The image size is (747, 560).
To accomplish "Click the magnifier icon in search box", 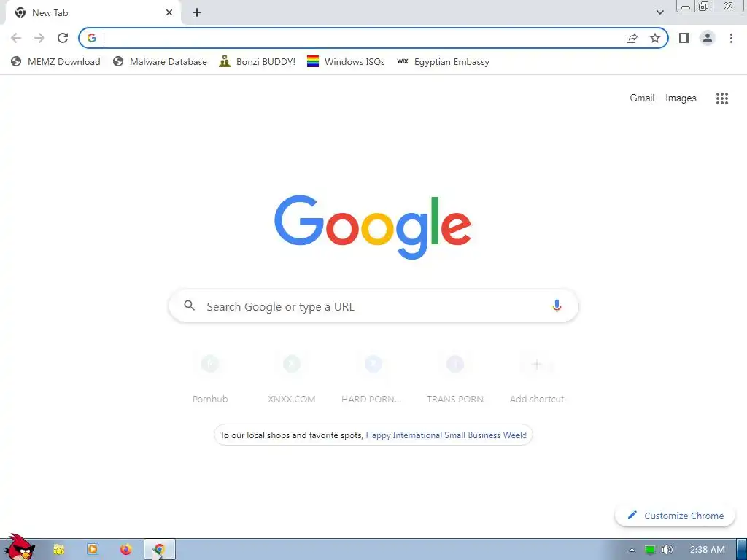I will tap(189, 306).
